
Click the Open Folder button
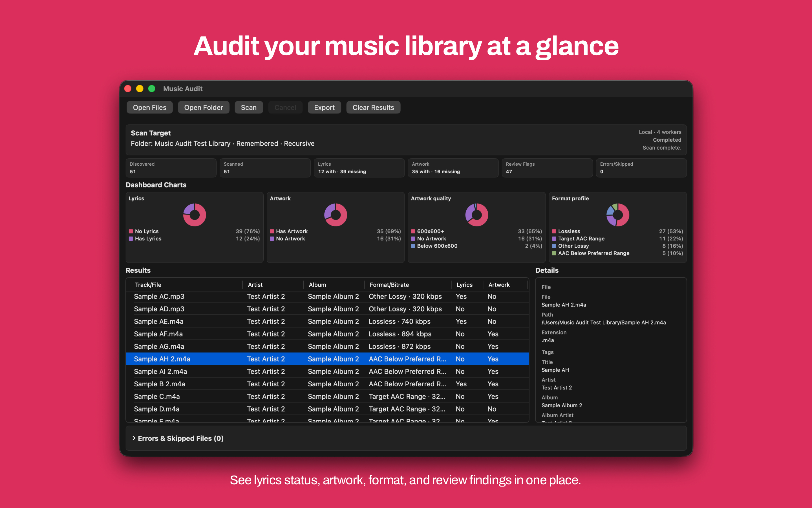tap(203, 108)
